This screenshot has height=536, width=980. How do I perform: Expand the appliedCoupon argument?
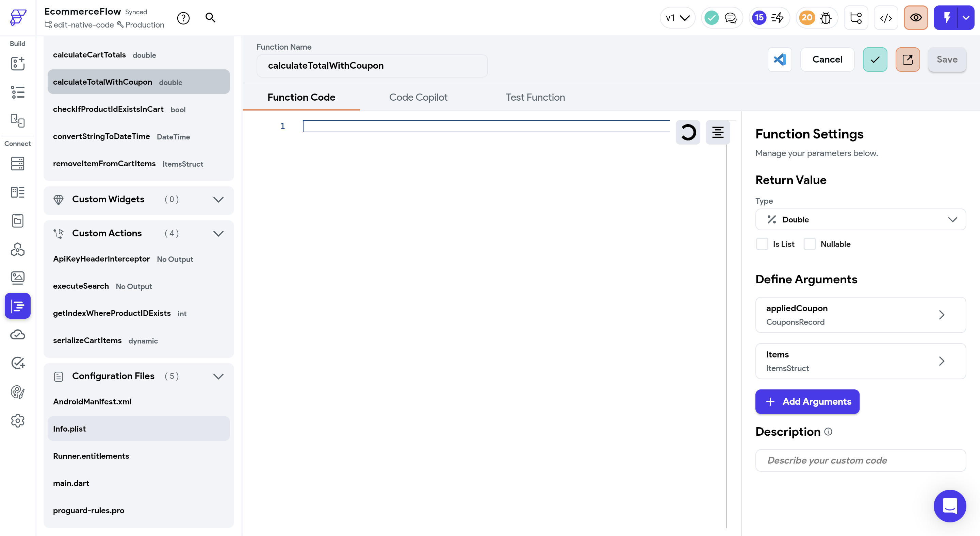(x=861, y=315)
